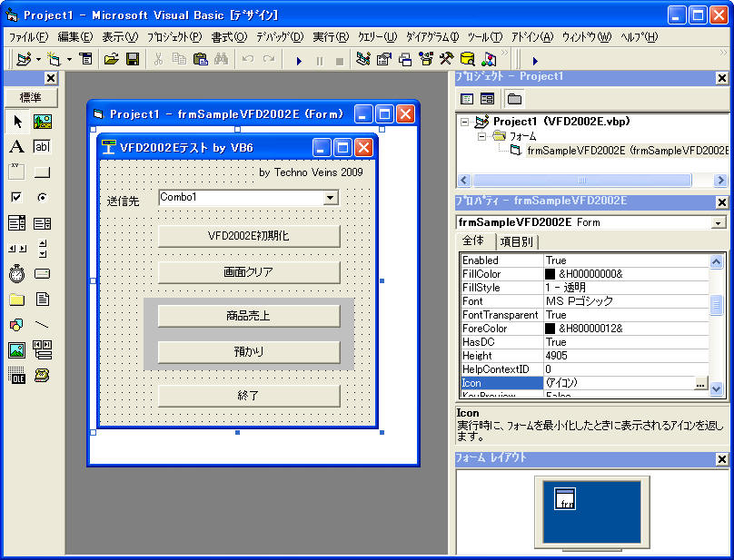
Task: Click the form thumbnail in the Form Layout preview
Action: (565, 498)
